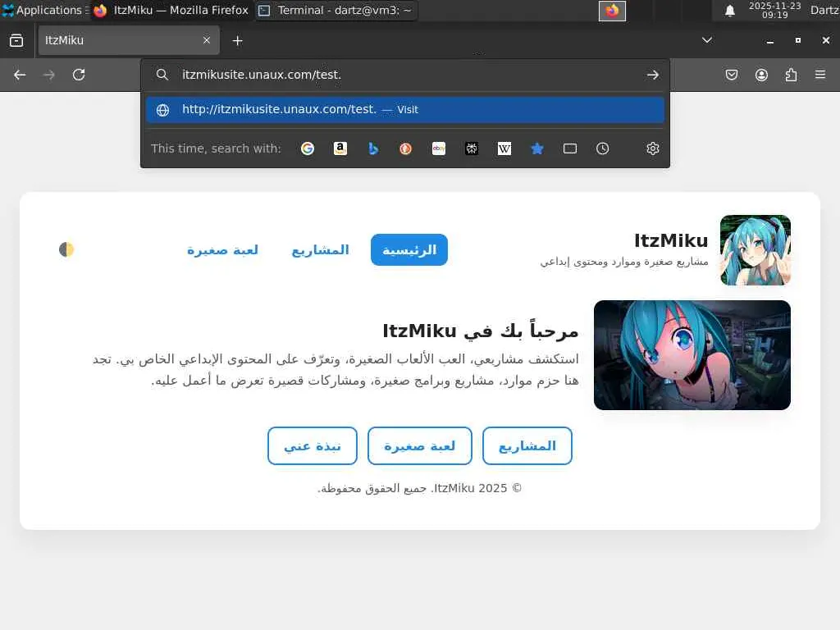840x630 pixels.
Task: Search in bookmarks using star icon
Action: pyautogui.click(x=536, y=148)
